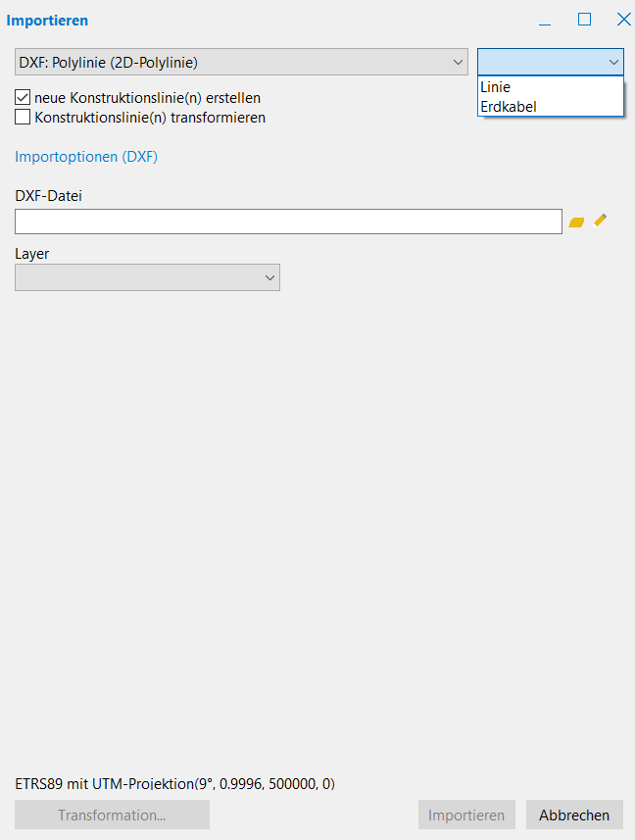Click the pencil edit icon beside DXF-Datei field
Screen dimensions: 635x840
click(x=601, y=221)
